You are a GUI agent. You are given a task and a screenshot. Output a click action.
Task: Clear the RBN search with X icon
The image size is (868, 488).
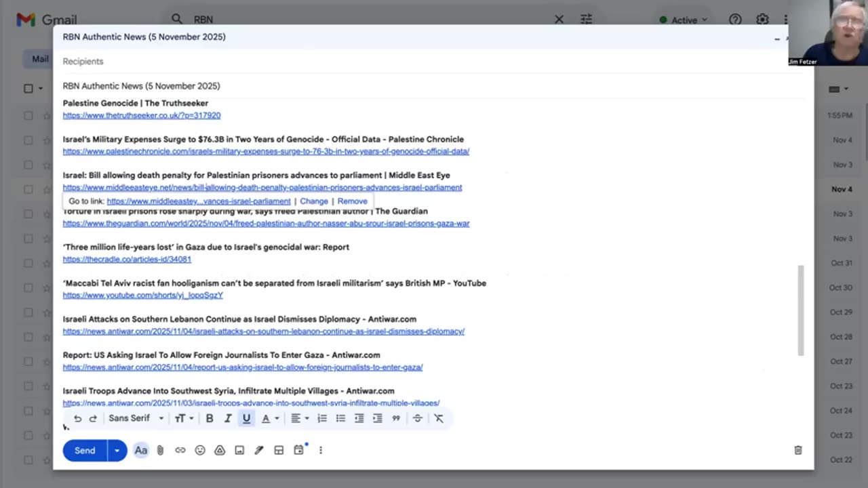click(559, 20)
